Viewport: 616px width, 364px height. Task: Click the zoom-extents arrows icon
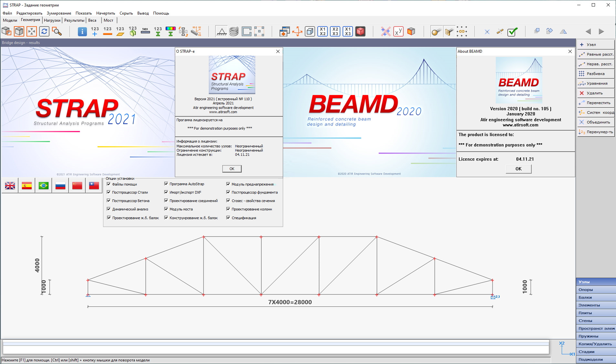click(32, 31)
